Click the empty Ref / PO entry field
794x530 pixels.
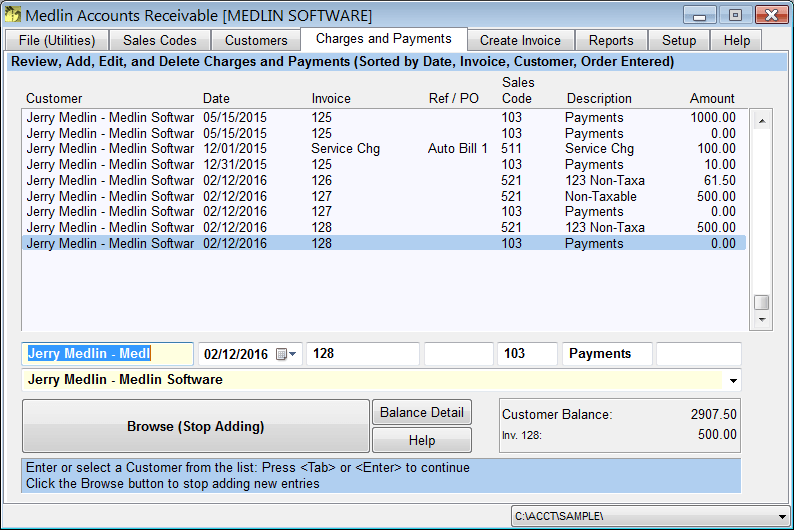[x=459, y=354]
